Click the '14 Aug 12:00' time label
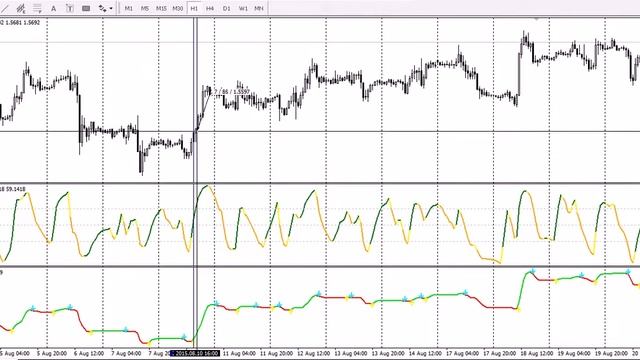This screenshot has height=360, width=640. click(x=425, y=353)
